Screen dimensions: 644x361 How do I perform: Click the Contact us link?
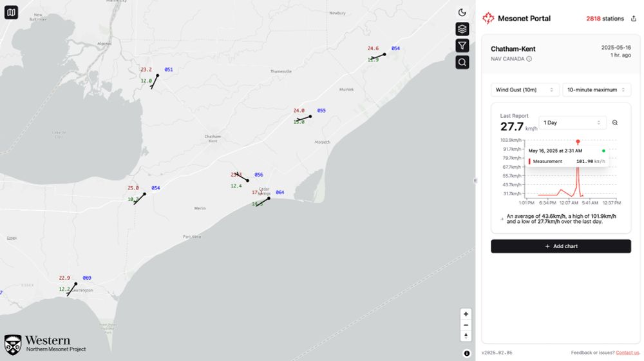coord(627,353)
